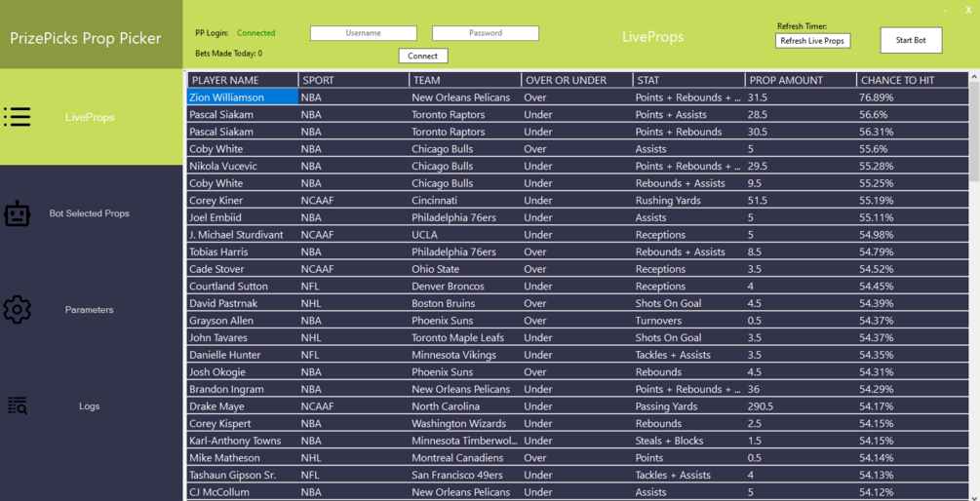Click Tobias Harris name cell
This screenshot has width=980, height=501.
pyautogui.click(x=243, y=251)
